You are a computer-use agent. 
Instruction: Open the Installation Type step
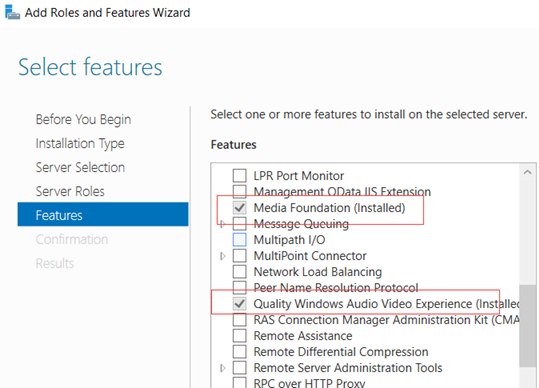(x=80, y=144)
